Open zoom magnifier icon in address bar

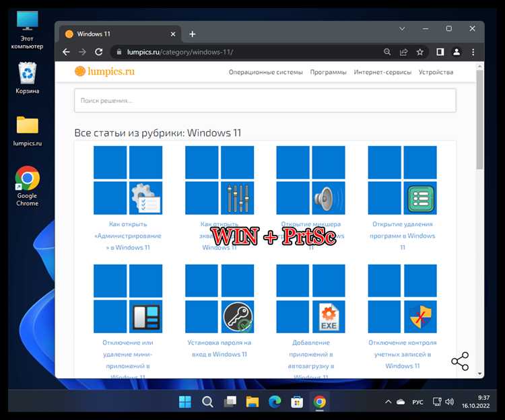click(x=387, y=52)
